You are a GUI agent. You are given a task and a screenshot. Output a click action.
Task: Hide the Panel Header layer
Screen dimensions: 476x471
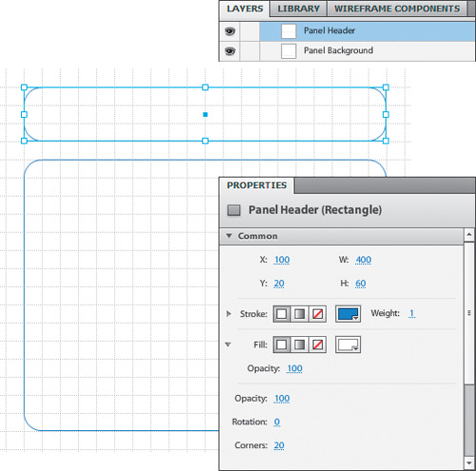click(229, 31)
